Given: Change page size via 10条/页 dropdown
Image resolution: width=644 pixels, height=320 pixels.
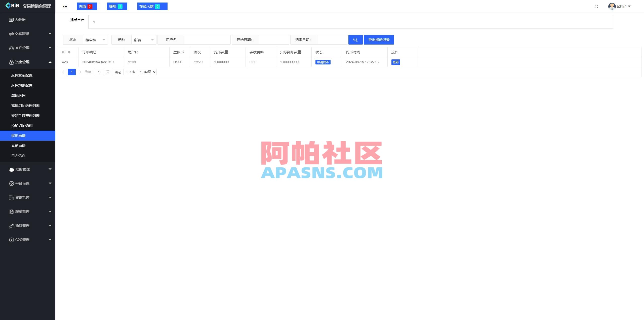Looking at the screenshot, I should (x=147, y=72).
